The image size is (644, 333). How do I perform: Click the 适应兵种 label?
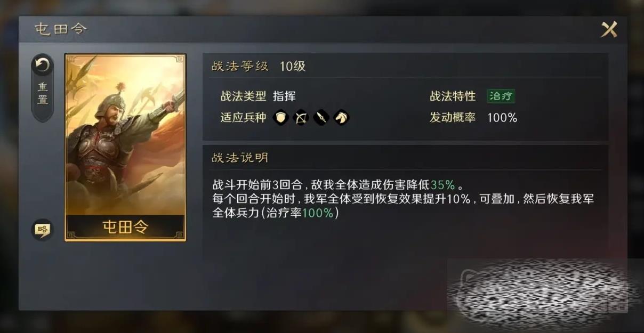point(243,117)
